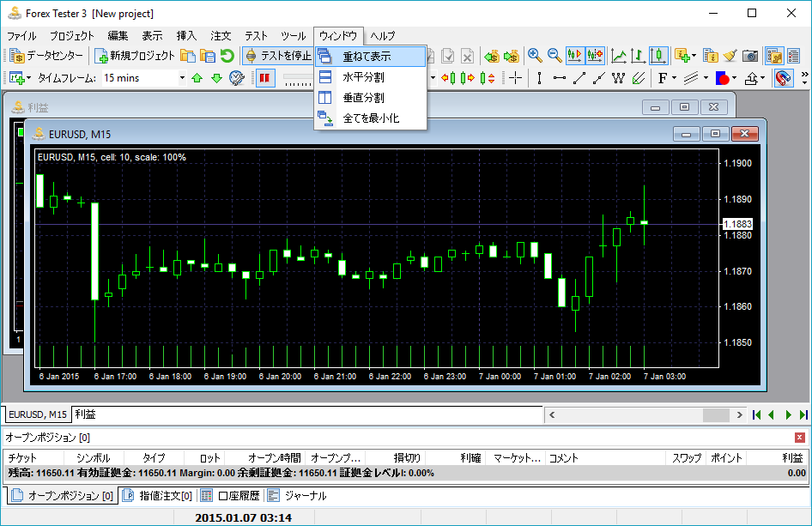Select the trend line drawing tool

point(579,78)
